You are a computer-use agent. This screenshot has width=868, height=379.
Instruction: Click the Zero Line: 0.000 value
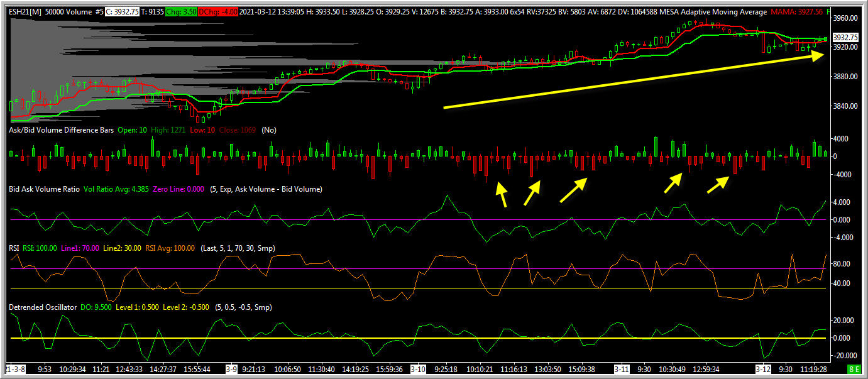pos(179,189)
